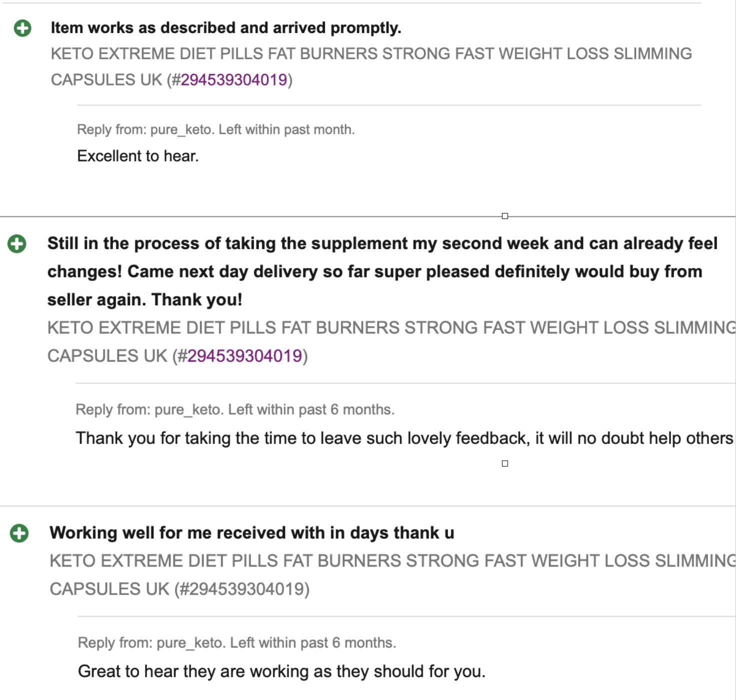Click the reply header above "Thank you for taking"
Screen dimensions: 736x700
(x=235, y=409)
